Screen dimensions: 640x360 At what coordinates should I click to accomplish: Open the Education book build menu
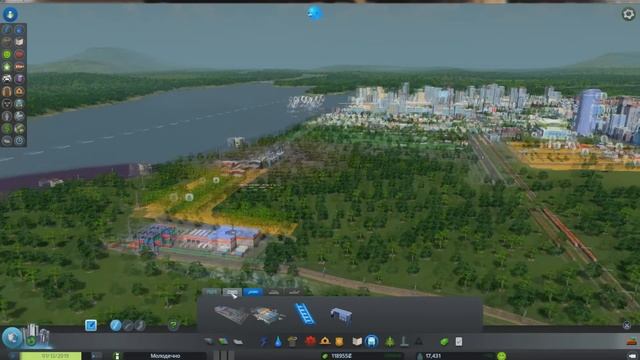click(357, 341)
